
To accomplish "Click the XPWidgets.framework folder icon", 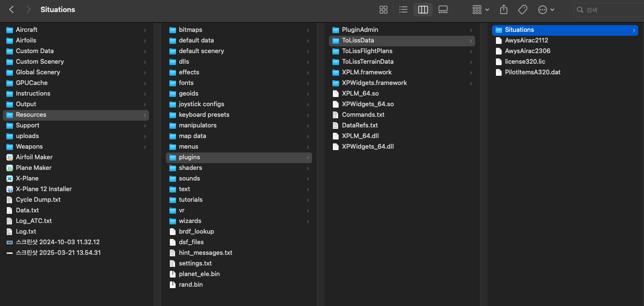I will 336,83.
